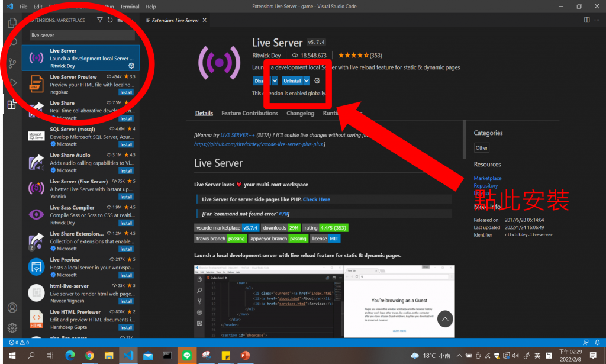This screenshot has height=364, width=606.
Task: Expand the Disable button dropdown arrow
Action: coord(275,80)
